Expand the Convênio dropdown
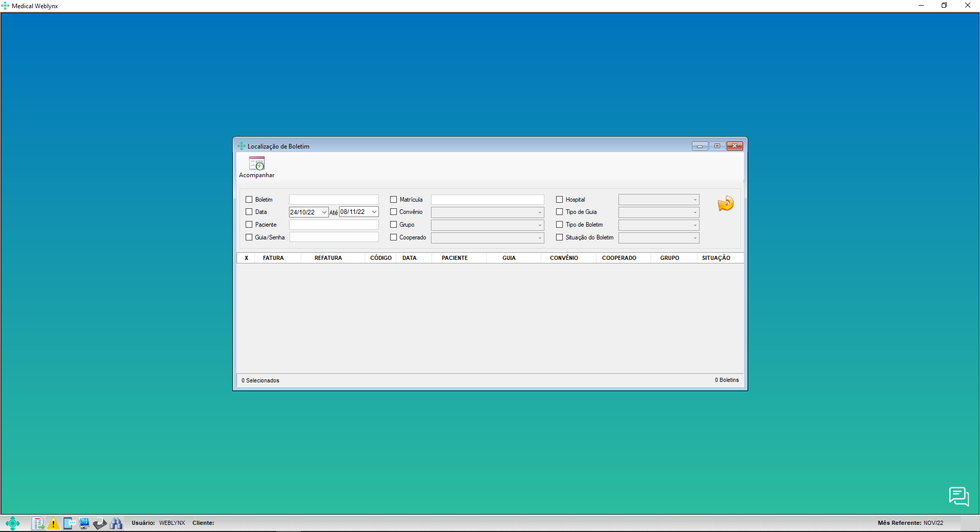The height and width of the screenshot is (532, 980). click(539, 212)
